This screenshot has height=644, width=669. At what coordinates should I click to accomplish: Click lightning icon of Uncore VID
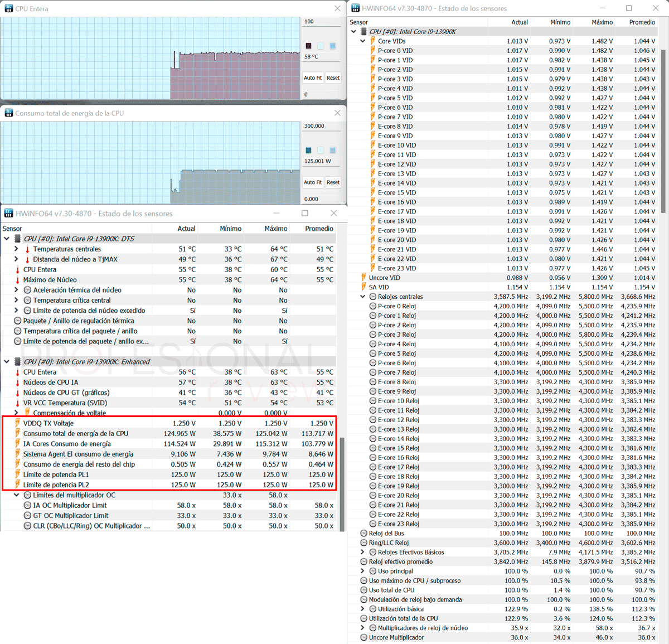(x=363, y=278)
